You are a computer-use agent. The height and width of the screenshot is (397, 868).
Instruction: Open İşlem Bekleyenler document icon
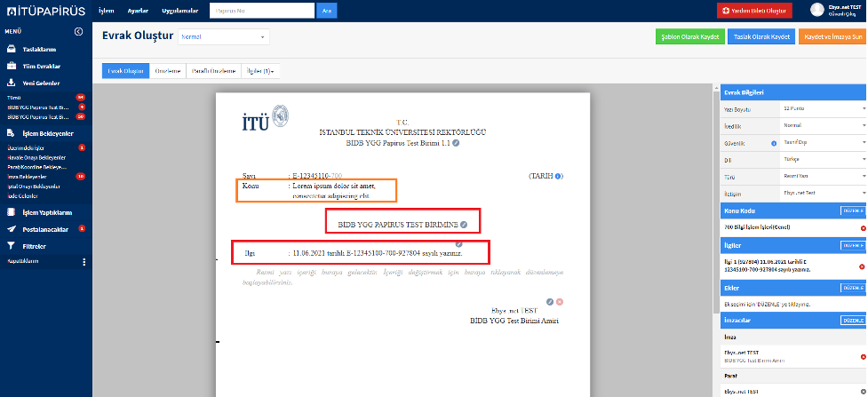tap(11, 133)
